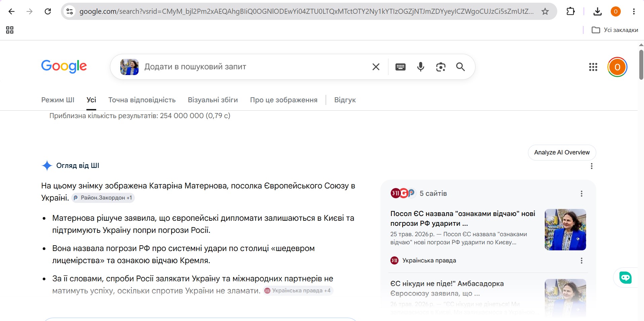Clear the search query with X

tap(376, 67)
